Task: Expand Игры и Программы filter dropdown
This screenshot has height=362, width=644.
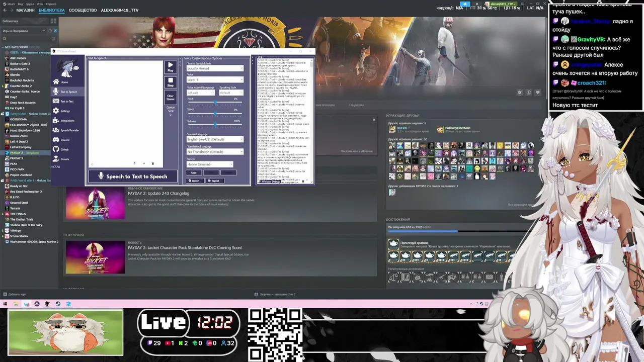Action: 23,31
